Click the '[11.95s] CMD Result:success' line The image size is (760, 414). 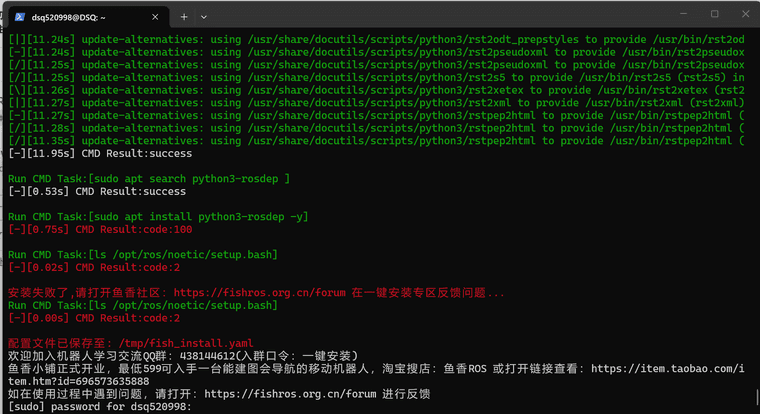point(100,154)
